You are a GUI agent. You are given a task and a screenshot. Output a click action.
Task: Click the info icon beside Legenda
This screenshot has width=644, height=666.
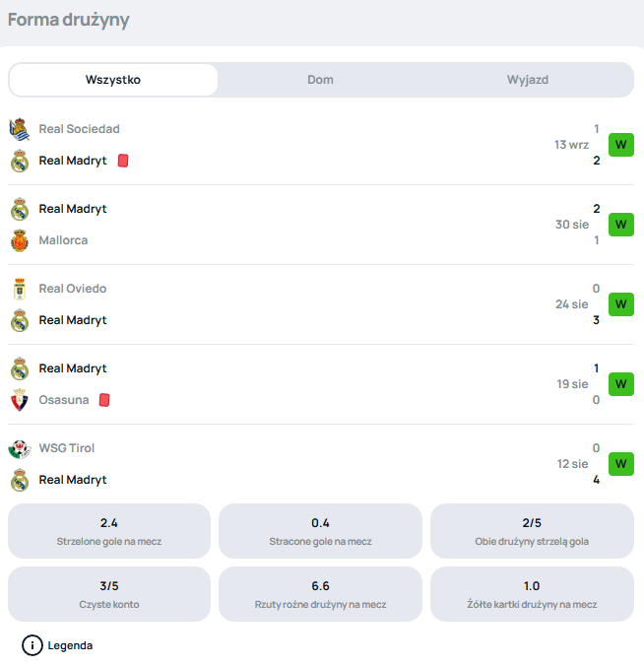point(32,645)
